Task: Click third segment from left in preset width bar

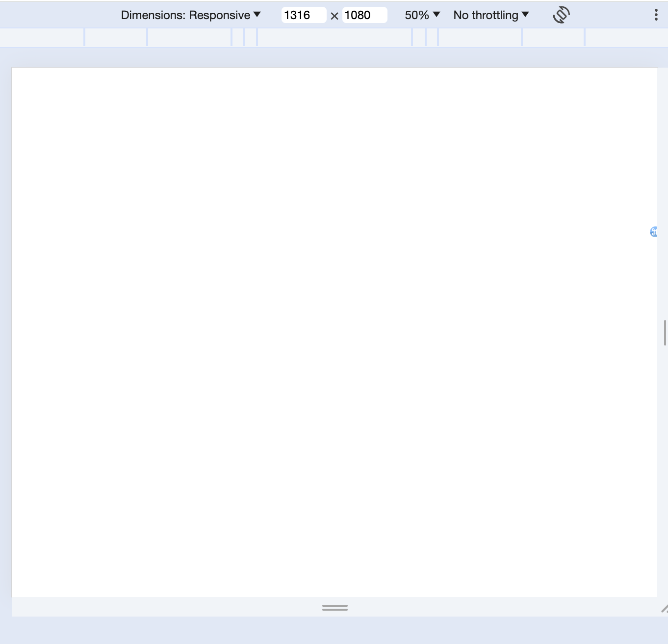Action: [x=189, y=37]
